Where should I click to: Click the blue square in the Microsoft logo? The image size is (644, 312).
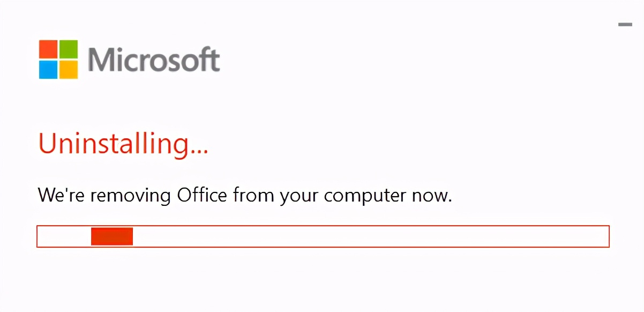point(48,70)
